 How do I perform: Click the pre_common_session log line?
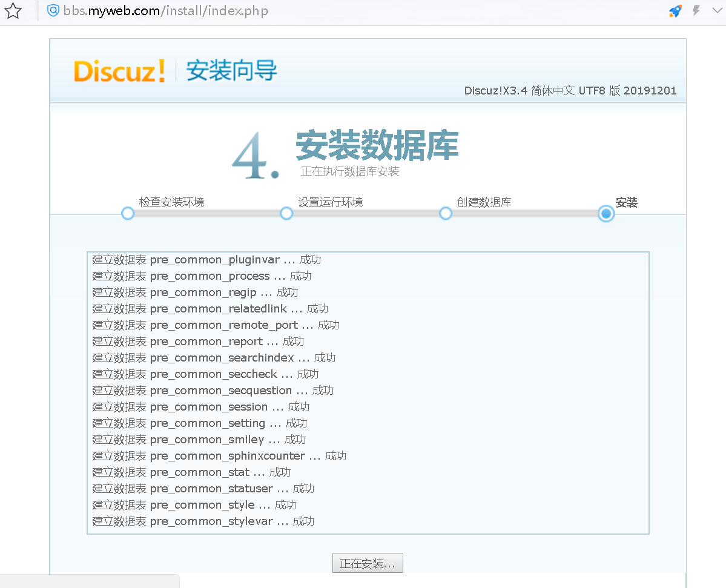(x=201, y=407)
